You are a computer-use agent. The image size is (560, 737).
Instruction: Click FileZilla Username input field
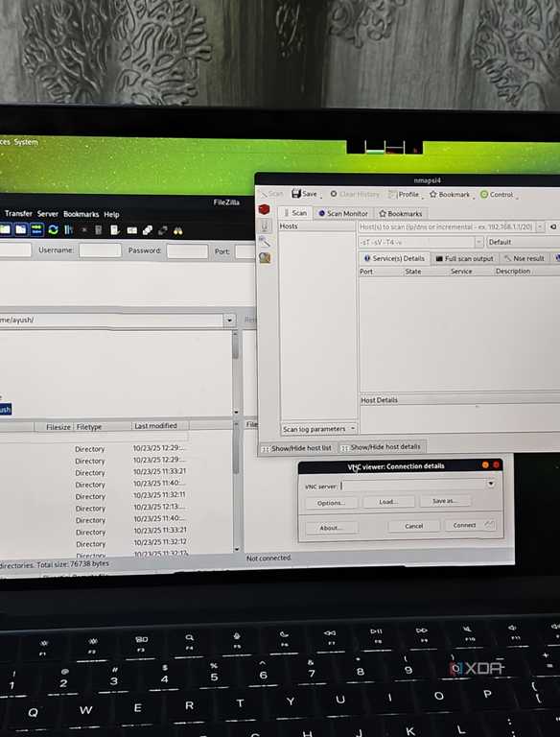click(100, 250)
